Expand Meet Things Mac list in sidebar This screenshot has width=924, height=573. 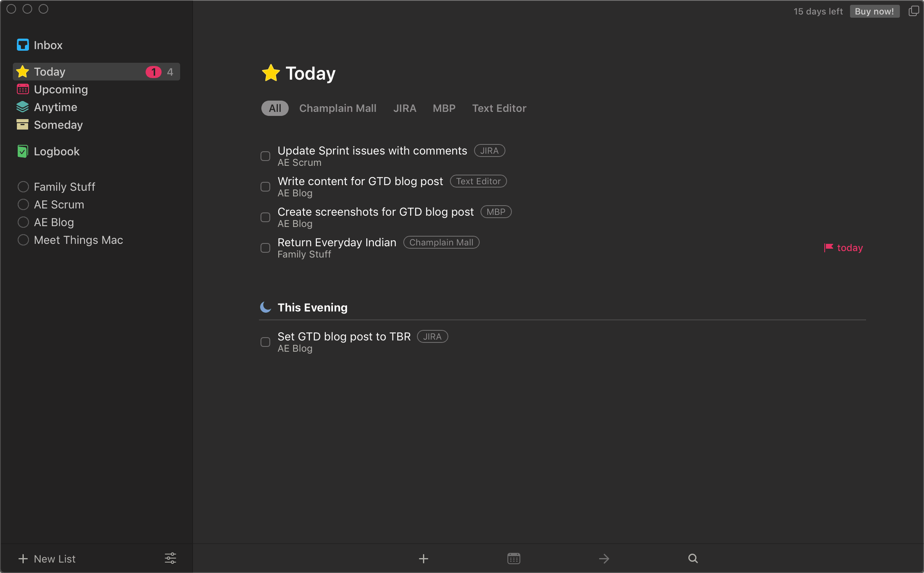(78, 240)
